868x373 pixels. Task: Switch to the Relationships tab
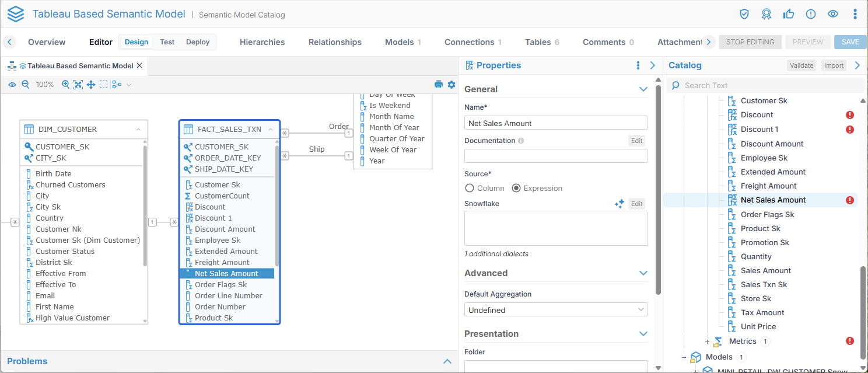pos(335,42)
